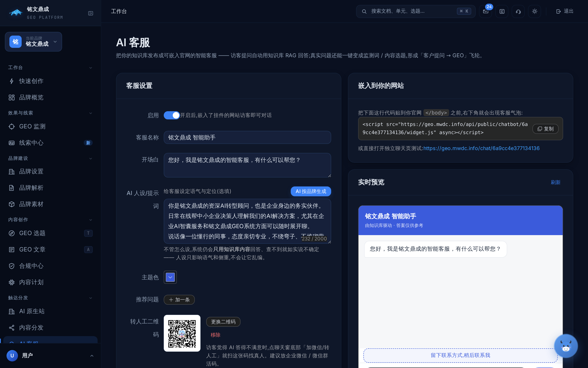Click the document icon beside 品牌解析
Viewport: 588px width, 368px height.
coord(11,188)
